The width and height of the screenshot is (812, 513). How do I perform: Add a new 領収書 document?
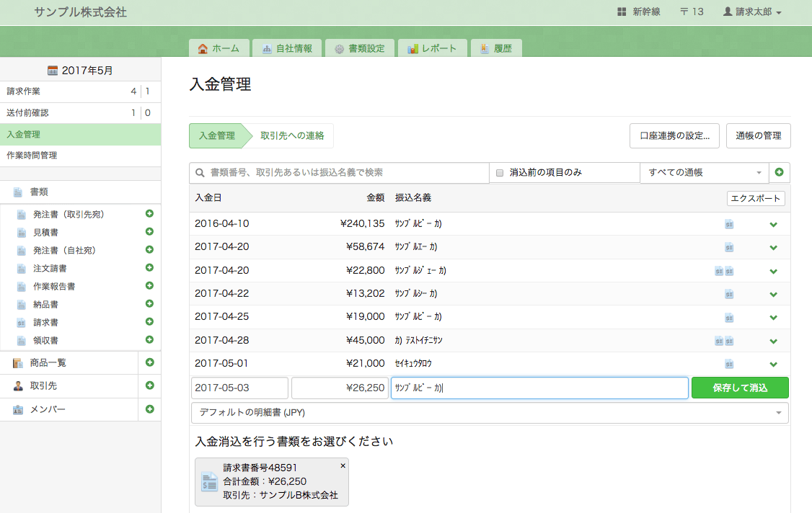[x=149, y=339]
